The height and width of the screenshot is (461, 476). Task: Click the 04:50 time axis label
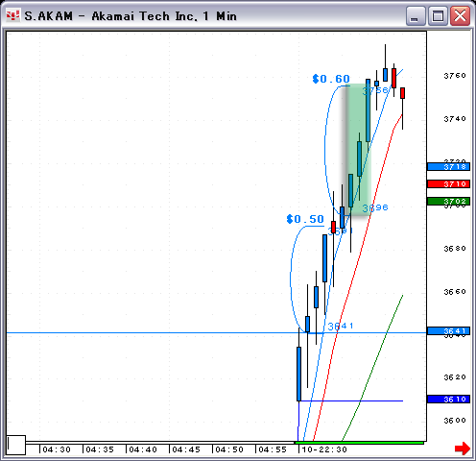229,449
